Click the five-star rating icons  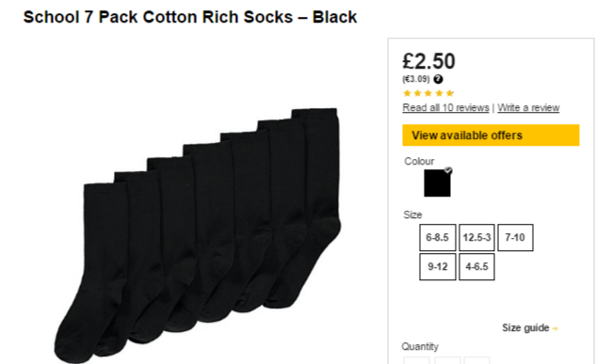[428, 93]
